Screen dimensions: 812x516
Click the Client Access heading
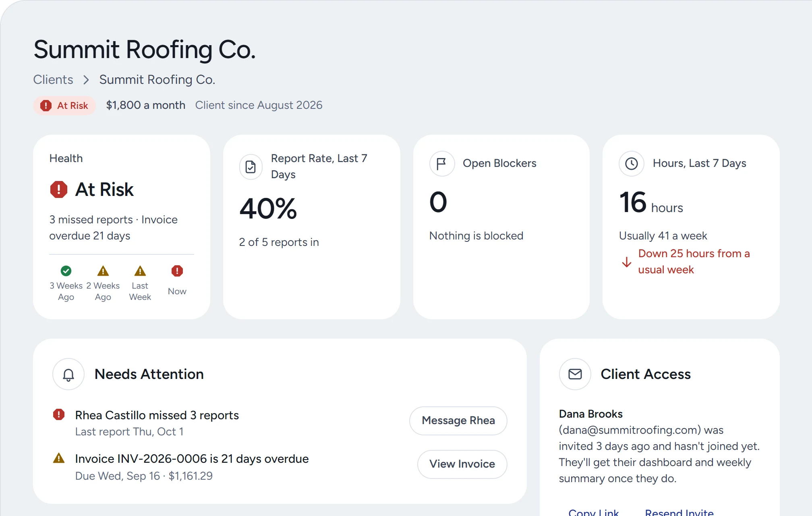[646, 374]
